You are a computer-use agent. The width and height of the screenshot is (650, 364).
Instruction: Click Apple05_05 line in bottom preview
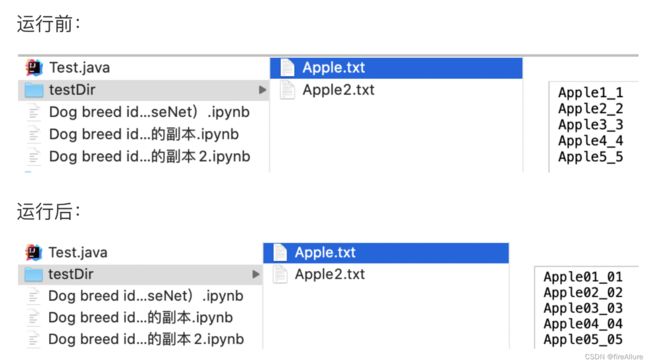[583, 340]
